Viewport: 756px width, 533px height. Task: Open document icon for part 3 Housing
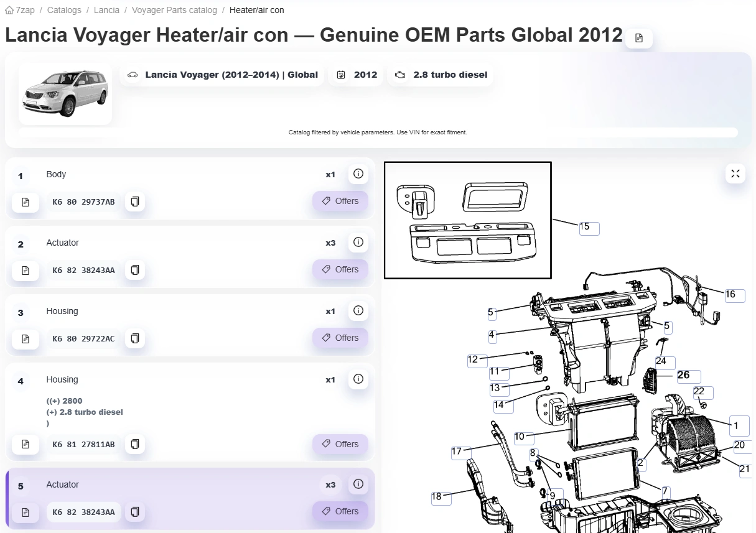[26, 338]
